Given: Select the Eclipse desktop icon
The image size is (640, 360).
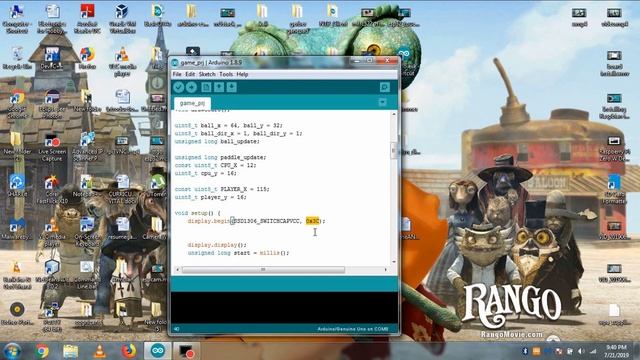Looking at the screenshot, I should (x=52, y=105).
